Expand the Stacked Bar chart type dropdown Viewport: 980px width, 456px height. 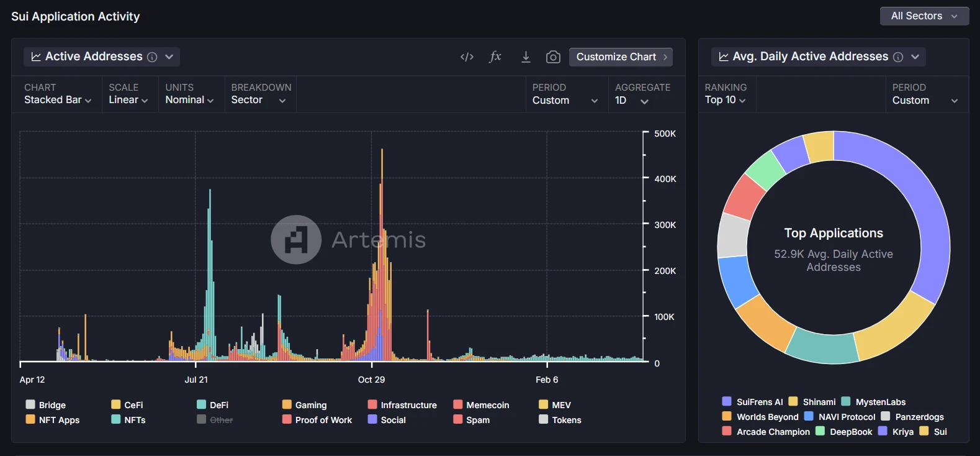[58, 100]
